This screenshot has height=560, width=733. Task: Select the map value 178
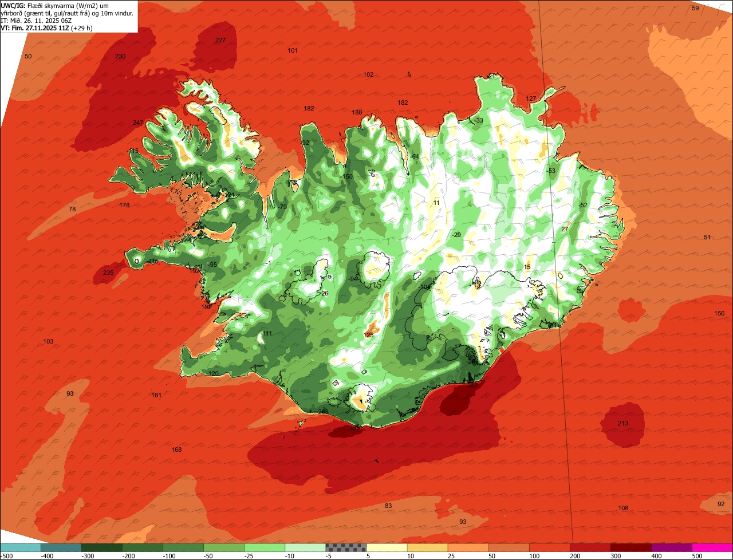124,205
